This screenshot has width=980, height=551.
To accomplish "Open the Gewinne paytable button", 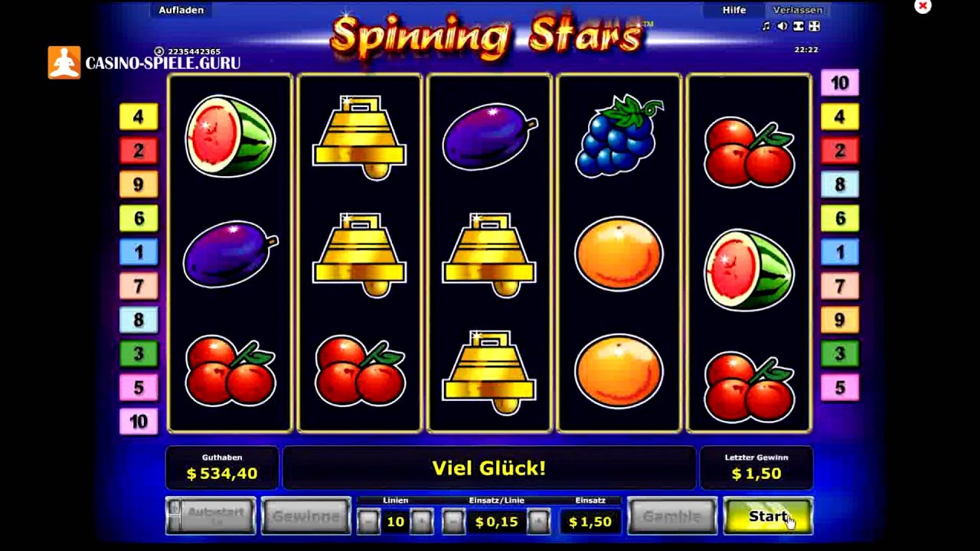I will point(306,517).
